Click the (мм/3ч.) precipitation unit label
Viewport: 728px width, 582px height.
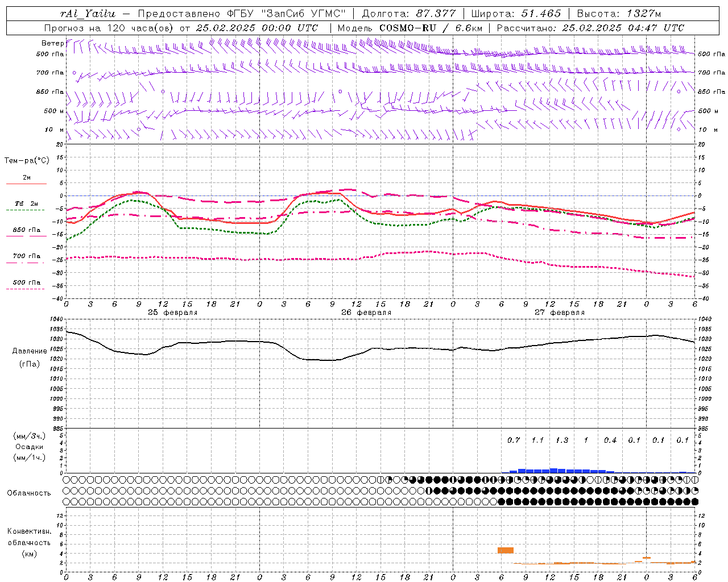tap(30, 436)
